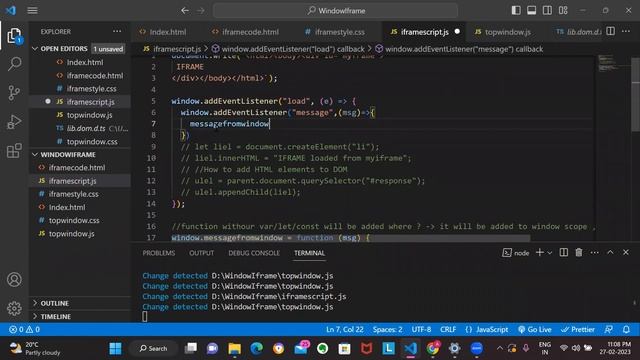Open Explorer Views and More Actions
The image size is (640, 360).
coord(117,31)
